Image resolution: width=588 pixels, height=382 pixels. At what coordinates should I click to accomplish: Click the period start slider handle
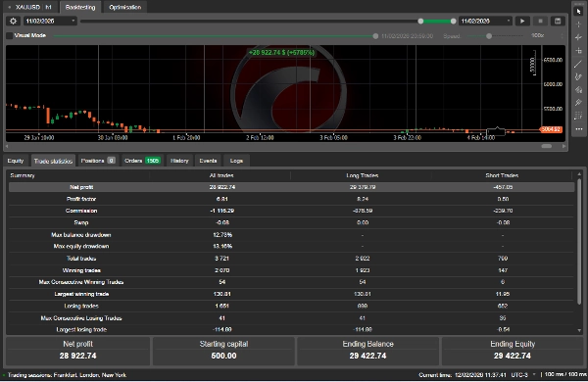click(x=420, y=21)
